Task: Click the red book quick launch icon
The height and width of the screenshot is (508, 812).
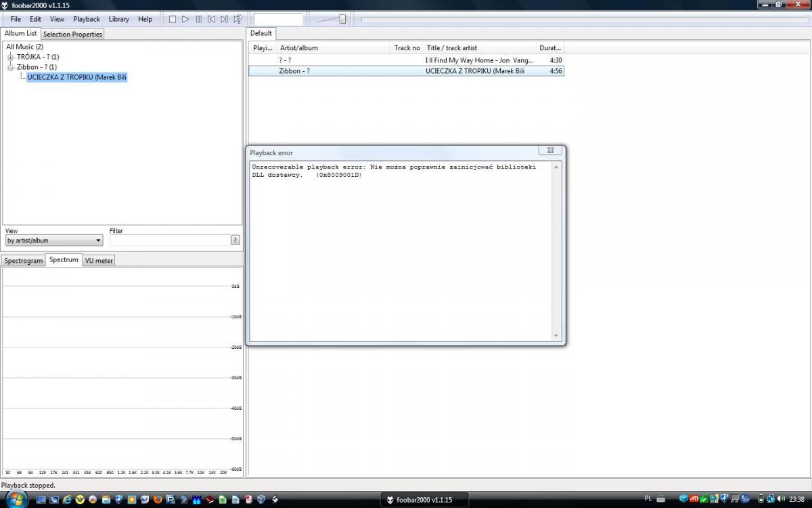Action: [210, 499]
